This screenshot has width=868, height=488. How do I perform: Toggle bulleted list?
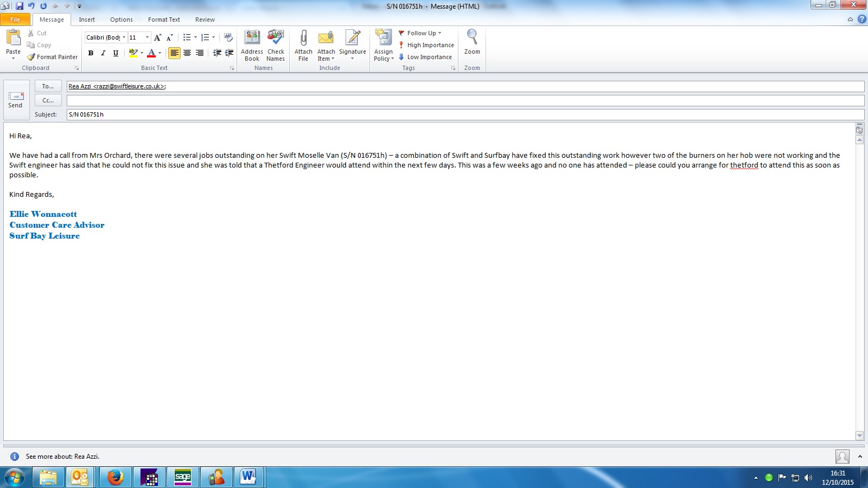coord(187,37)
